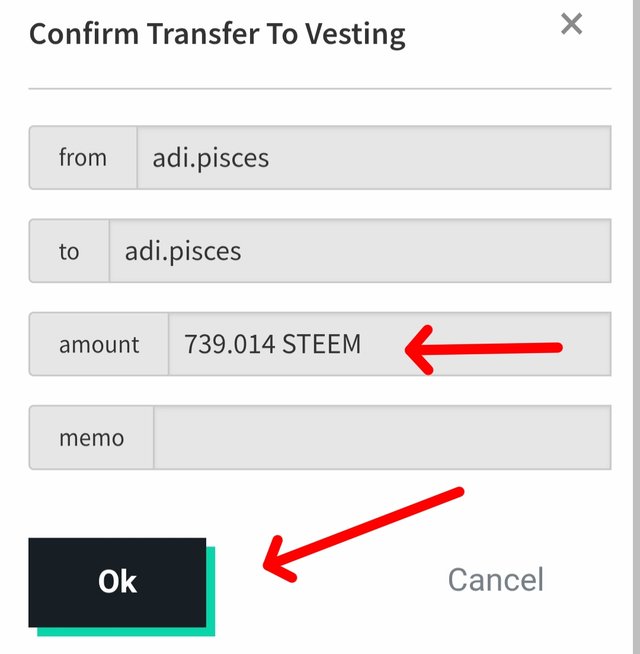Click the 'amount' field label
This screenshot has height=654, width=640.
(99, 345)
